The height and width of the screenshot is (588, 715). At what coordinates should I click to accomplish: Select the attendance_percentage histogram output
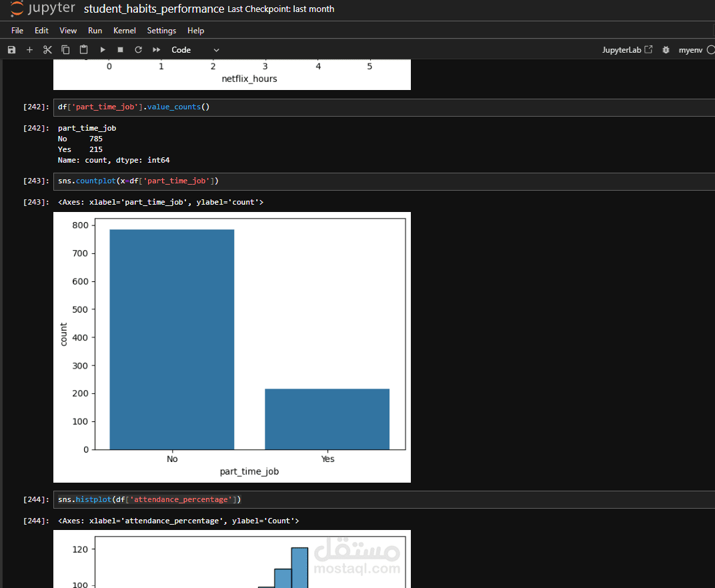pyautogui.click(x=232, y=559)
